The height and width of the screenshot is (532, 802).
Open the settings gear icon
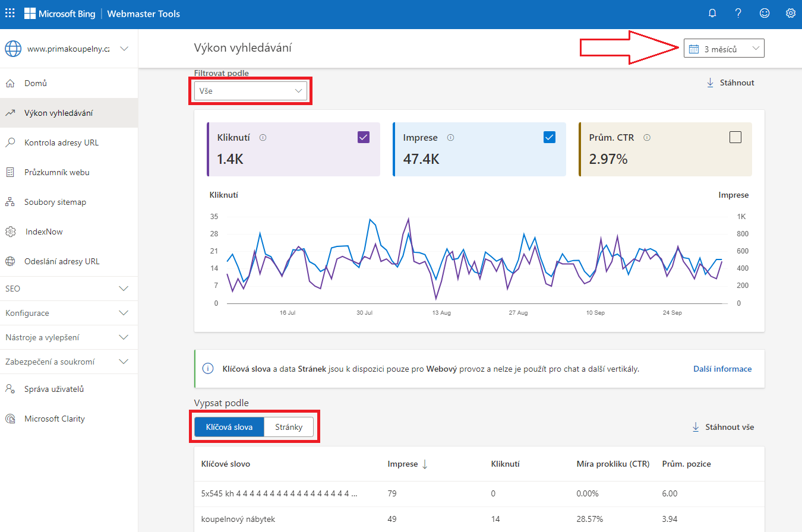click(x=791, y=13)
